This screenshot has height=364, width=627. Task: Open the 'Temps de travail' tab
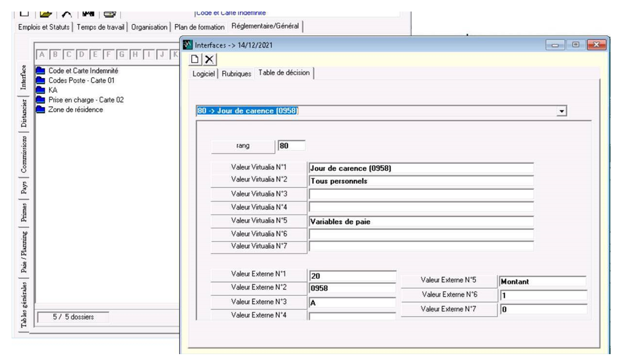pyautogui.click(x=101, y=27)
